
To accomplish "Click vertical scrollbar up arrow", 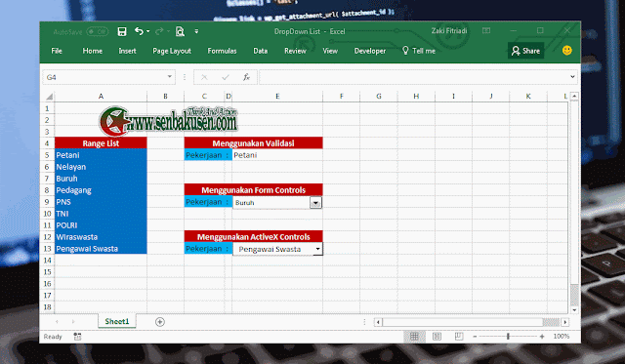I will tap(574, 96).
